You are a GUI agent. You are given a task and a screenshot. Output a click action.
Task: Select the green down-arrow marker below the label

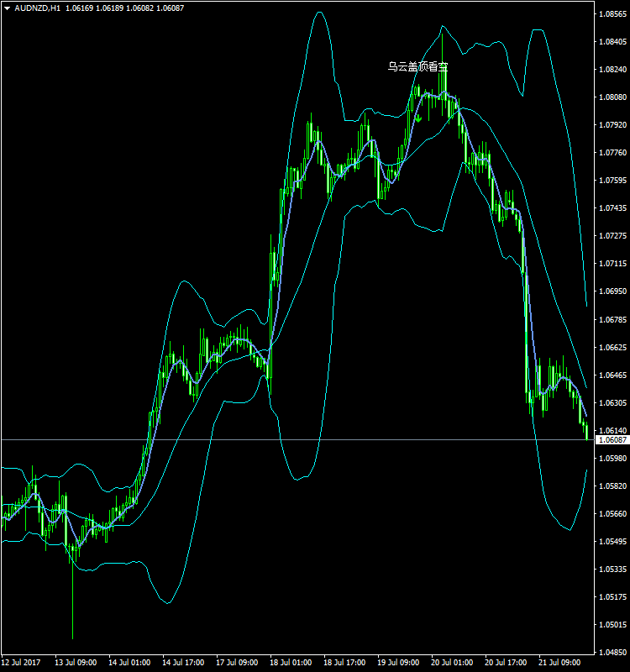pyautogui.click(x=418, y=118)
